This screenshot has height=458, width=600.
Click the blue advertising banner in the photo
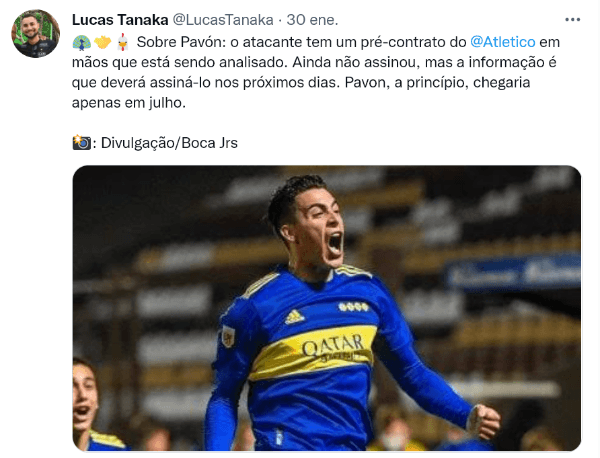coord(513,272)
